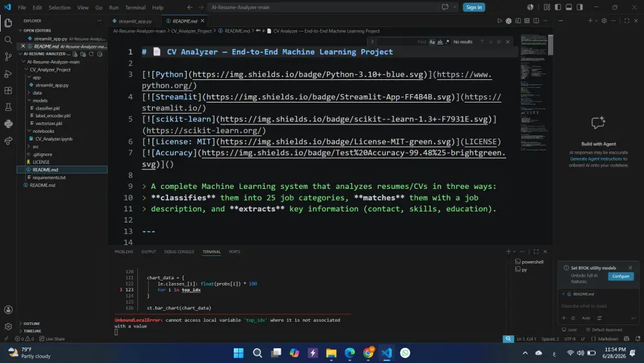Toggle Match Whole Word in find widget
644x363 pixels.
440,41
